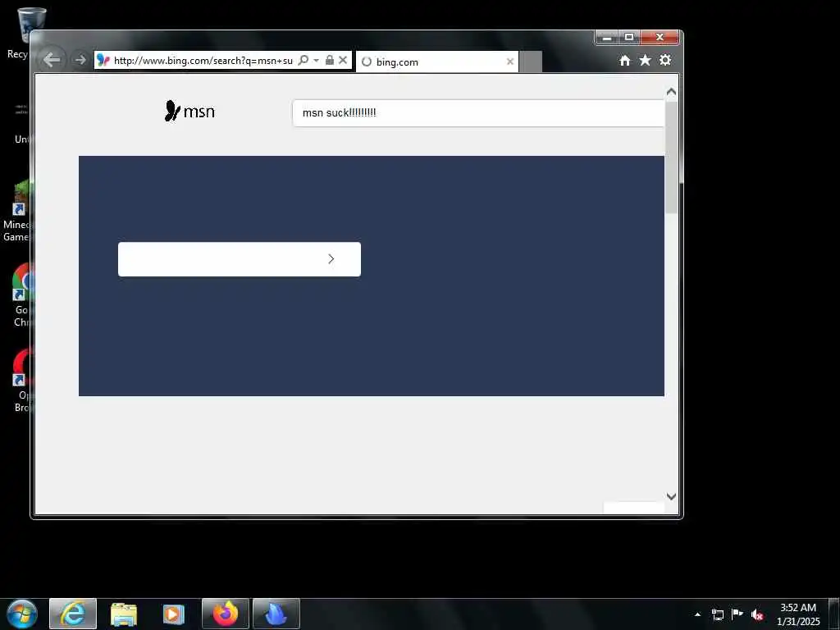Click the page scrollbar down arrow

pos(671,496)
